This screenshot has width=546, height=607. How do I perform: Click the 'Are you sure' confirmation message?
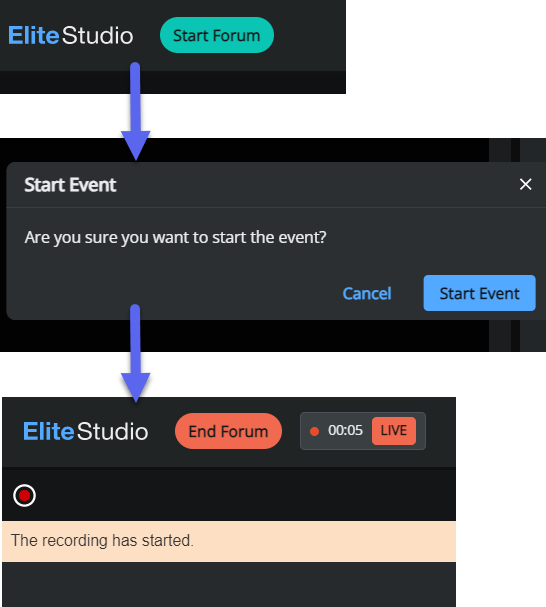[x=175, y=237]
